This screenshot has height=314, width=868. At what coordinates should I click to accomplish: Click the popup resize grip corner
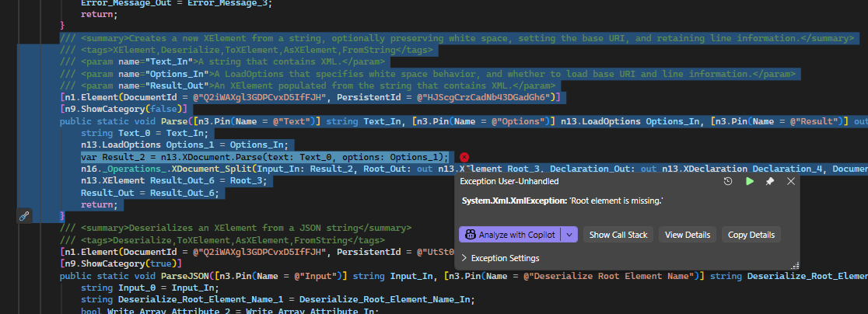tap(796, 266)
